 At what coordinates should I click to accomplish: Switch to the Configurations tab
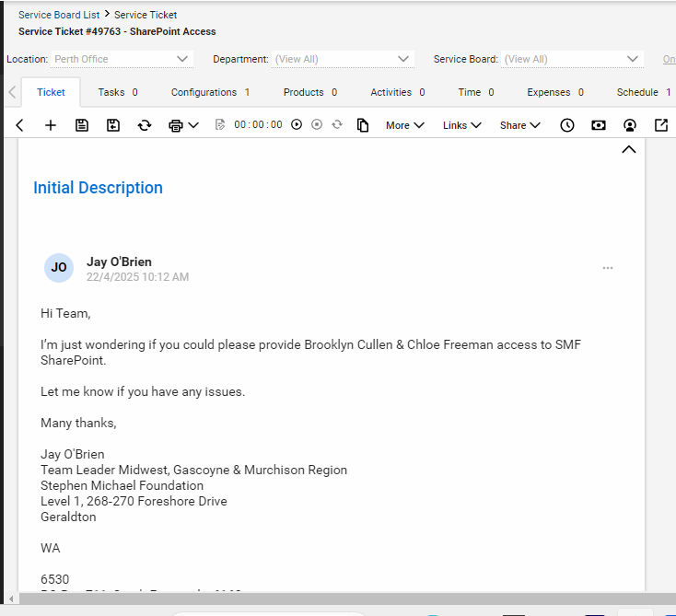tap(210, 92)
